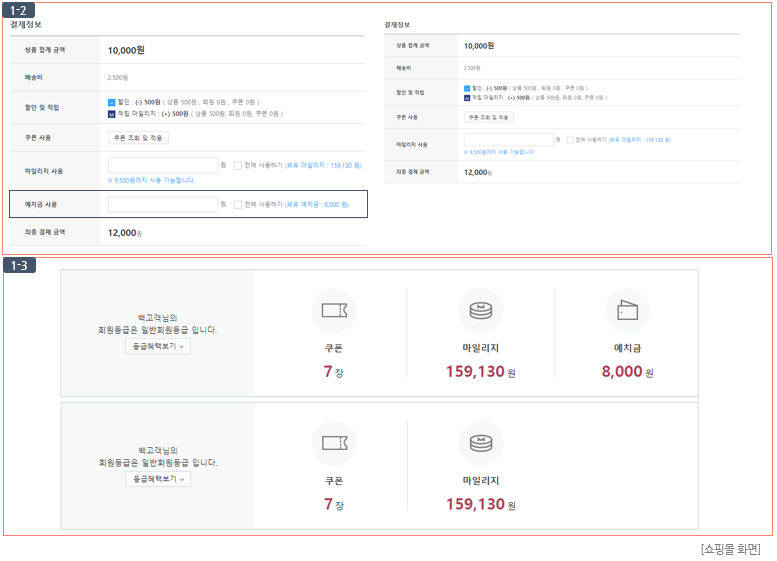Click the 마일리지 사용 input field in the left panel
The width and height of the screenshot is (777, 561).
162,165
